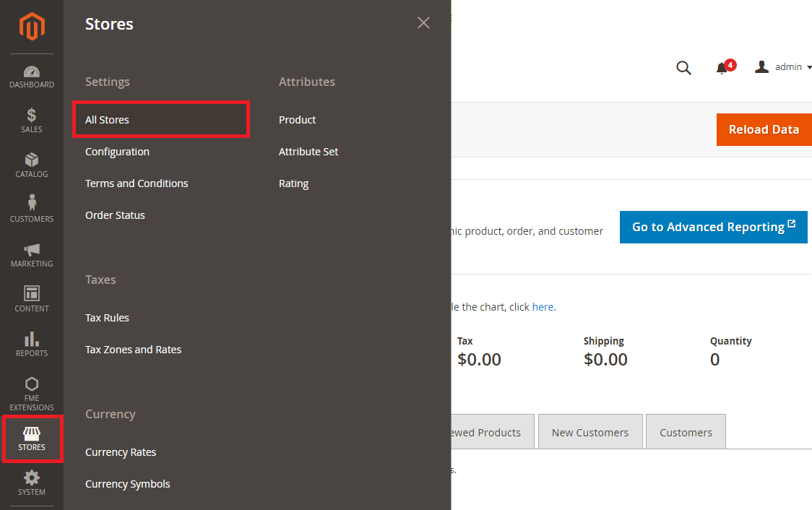Open Configuration under Settings
This screenshot has height=510, width=812.
117,152
